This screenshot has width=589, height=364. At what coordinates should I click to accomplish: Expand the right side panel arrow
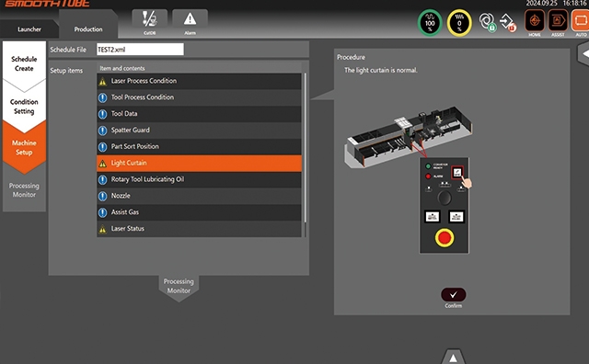point(583,54)
